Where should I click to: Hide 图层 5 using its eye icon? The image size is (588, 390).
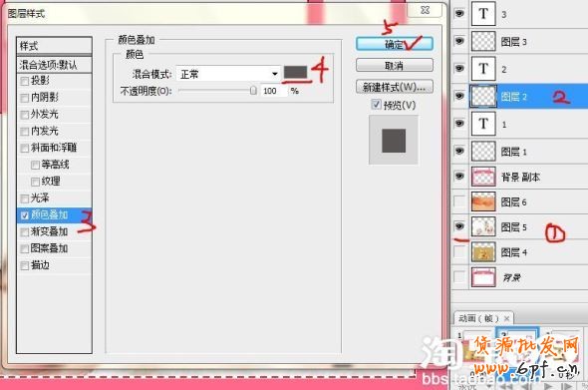click(x=459, y=226)
